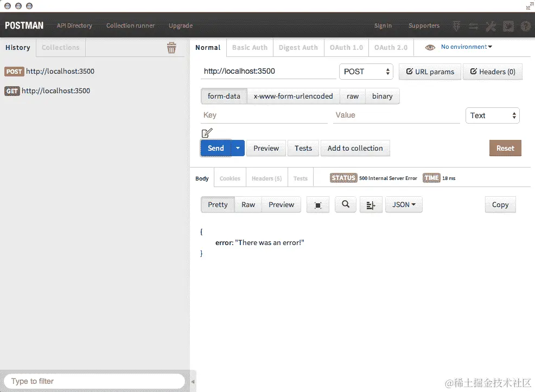Click the blue Send button
Viewport: 535px width, 392px height.
tap(215, 148)
